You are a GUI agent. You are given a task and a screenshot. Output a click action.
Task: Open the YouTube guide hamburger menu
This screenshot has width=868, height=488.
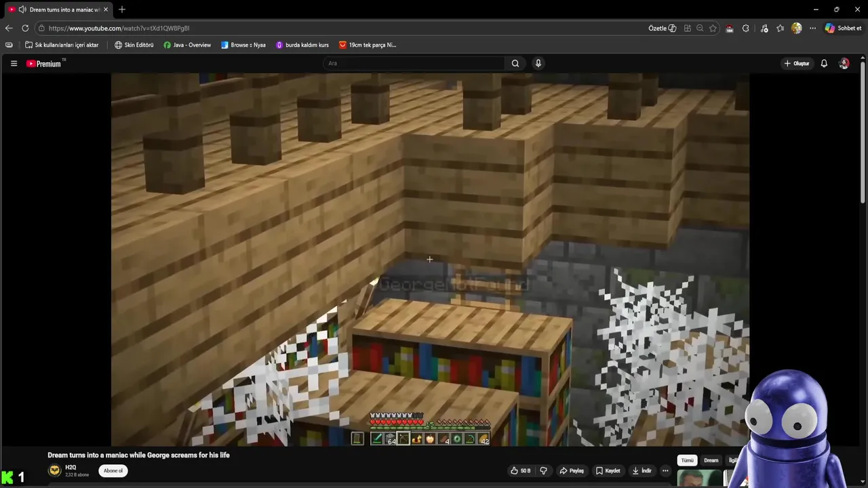coord(14,63)
